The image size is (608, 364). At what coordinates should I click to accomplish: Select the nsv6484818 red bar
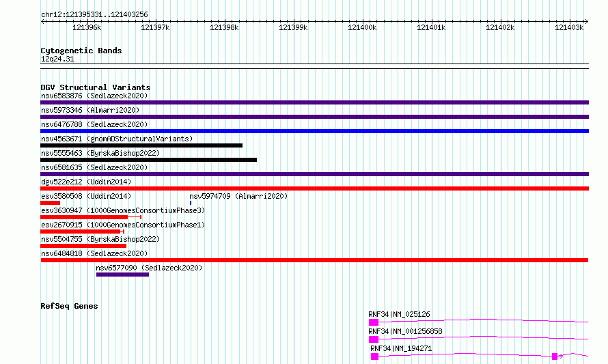pos(314,260)
